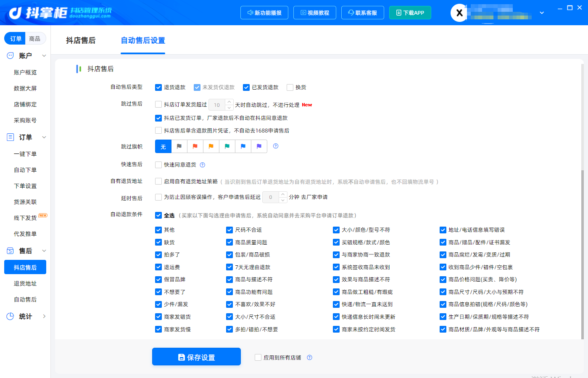Screen dimensions: 588x378
Task: Switch to the 自动售后设置 tab
Action: pyautogui.click(x=143, y=40)
